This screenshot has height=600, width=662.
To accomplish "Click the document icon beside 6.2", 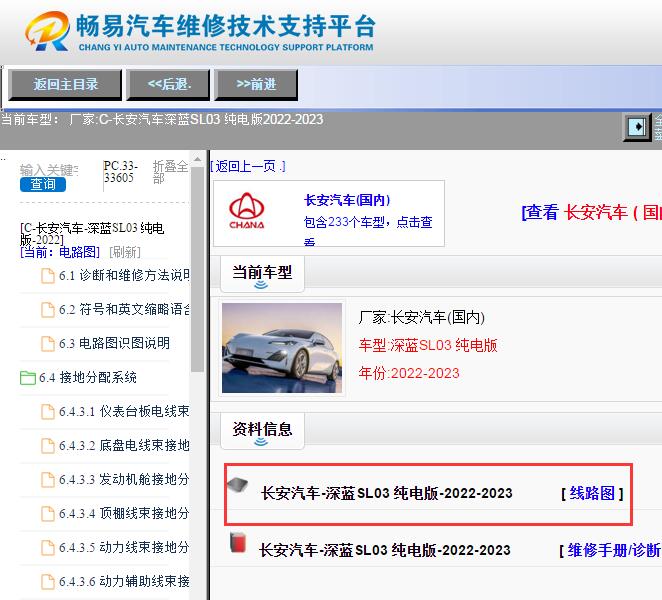I will coord(48,310).
